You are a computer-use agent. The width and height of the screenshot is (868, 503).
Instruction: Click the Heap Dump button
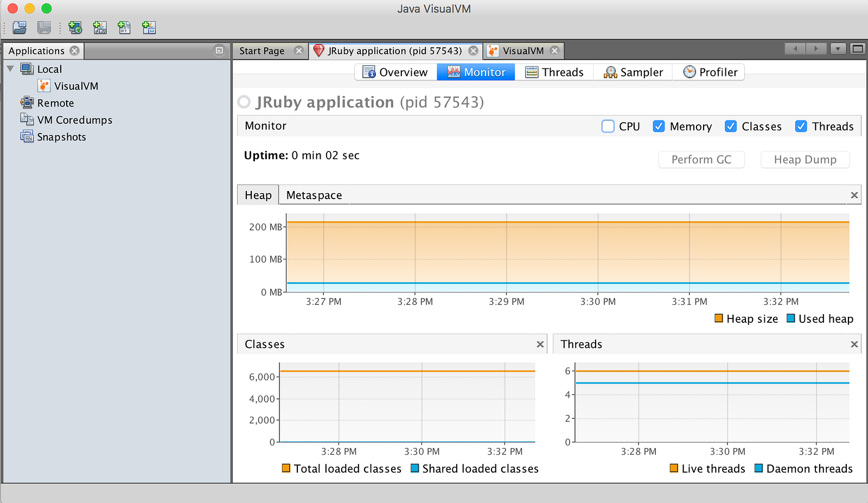point(805,160)
